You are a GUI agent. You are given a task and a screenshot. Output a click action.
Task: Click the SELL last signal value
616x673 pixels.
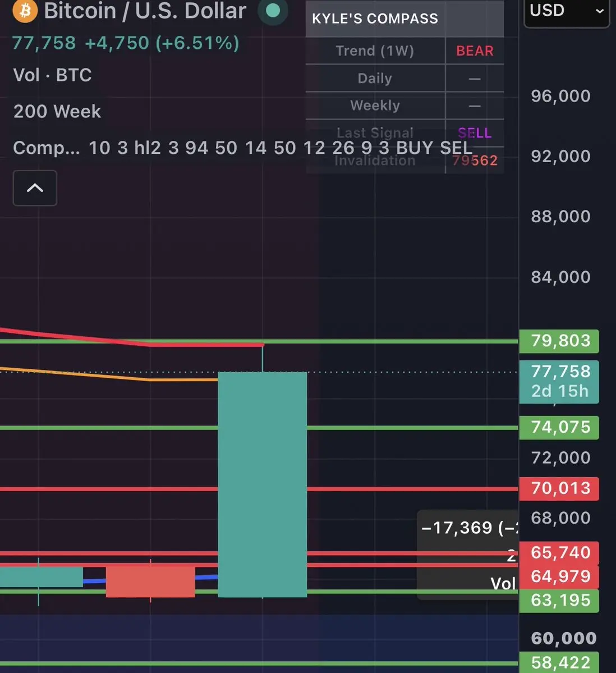click(x=475, y=132)
